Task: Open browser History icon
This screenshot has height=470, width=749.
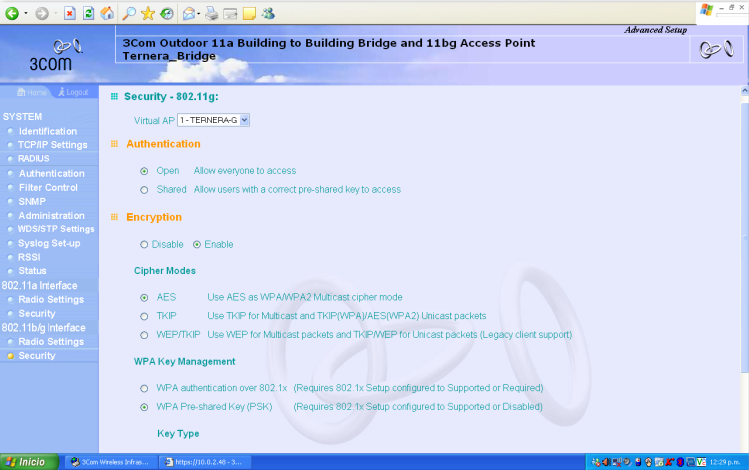Action: pos(166,13)
